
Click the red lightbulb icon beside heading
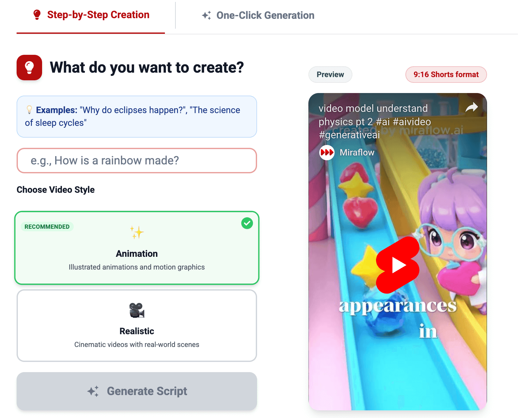29,68
